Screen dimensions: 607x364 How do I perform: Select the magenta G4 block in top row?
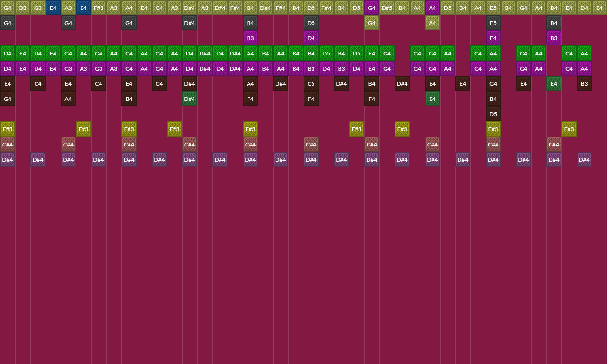click(x=372, y=8)
